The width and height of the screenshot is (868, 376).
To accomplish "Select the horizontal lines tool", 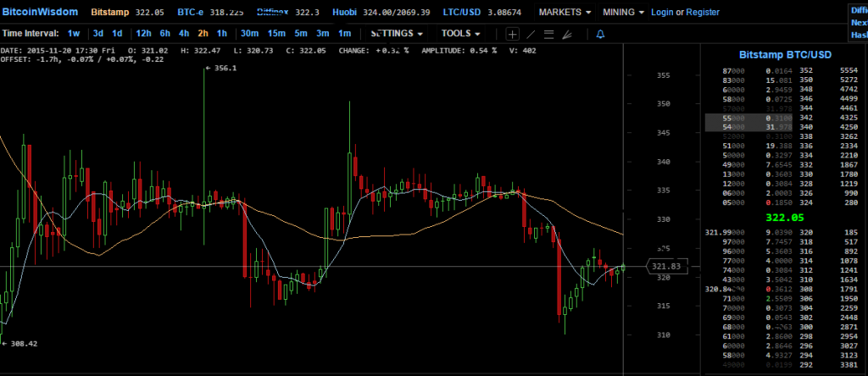I will 548,34.
